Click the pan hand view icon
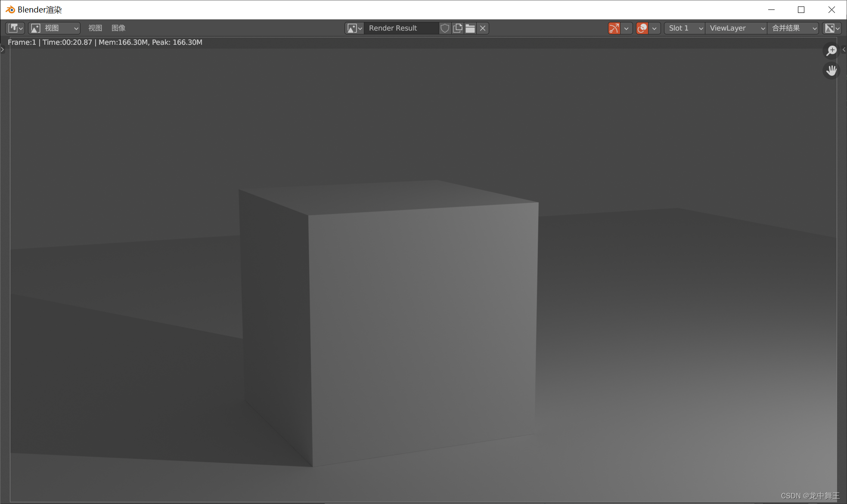This screenshot has width=847, height=504. [x=831, y=70]
